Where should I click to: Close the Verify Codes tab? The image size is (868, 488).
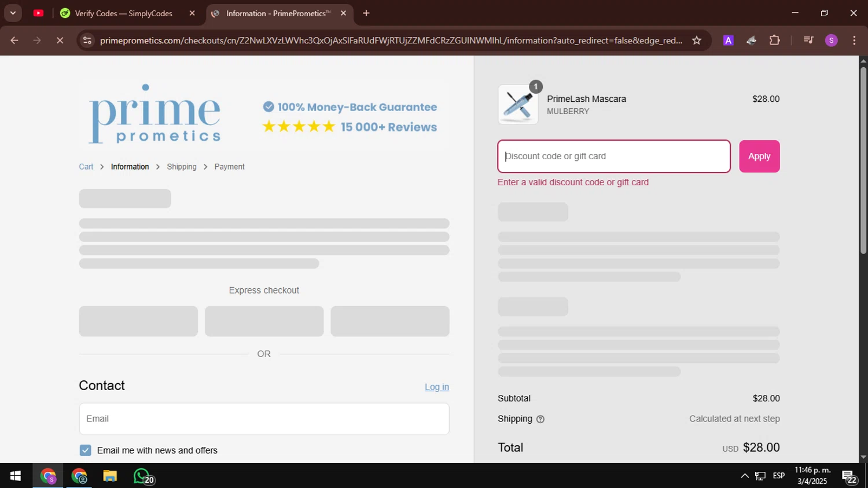click(x=192, y=13)
